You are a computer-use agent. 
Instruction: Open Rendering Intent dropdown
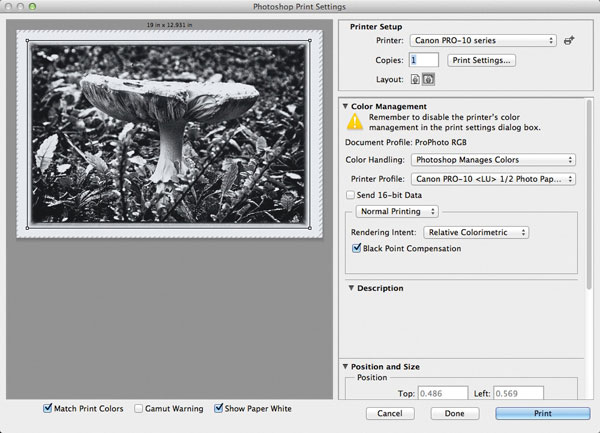pyautogui.click(x=476, y=233)
